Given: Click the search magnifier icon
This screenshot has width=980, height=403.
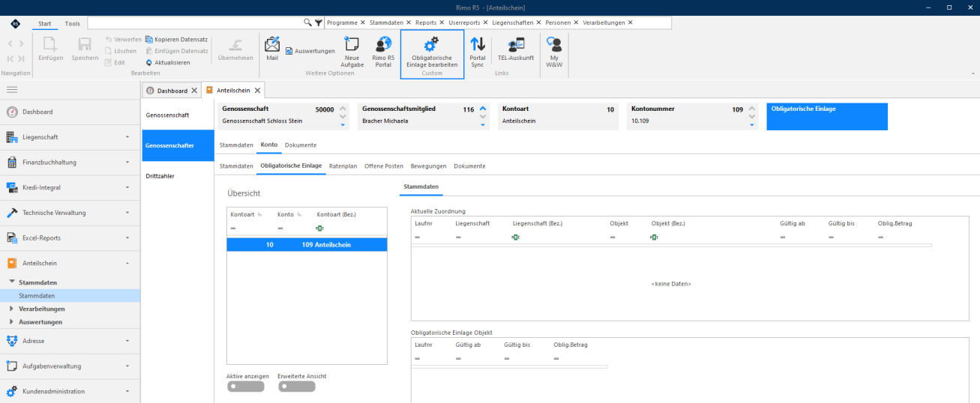Looking at the screenshot, I should (307, 22).
